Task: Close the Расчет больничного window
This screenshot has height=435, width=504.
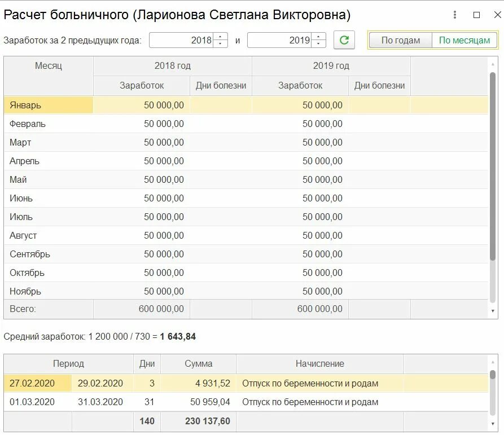Action: [x=497, y=15]
